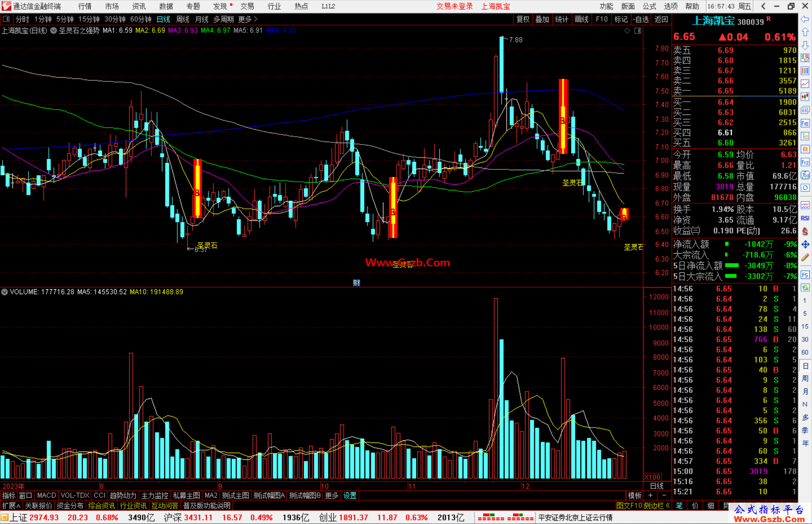The image size is (812, 524).
Task: Switch to 5-minute period in sidebar
Action: [x=804, y=313]
